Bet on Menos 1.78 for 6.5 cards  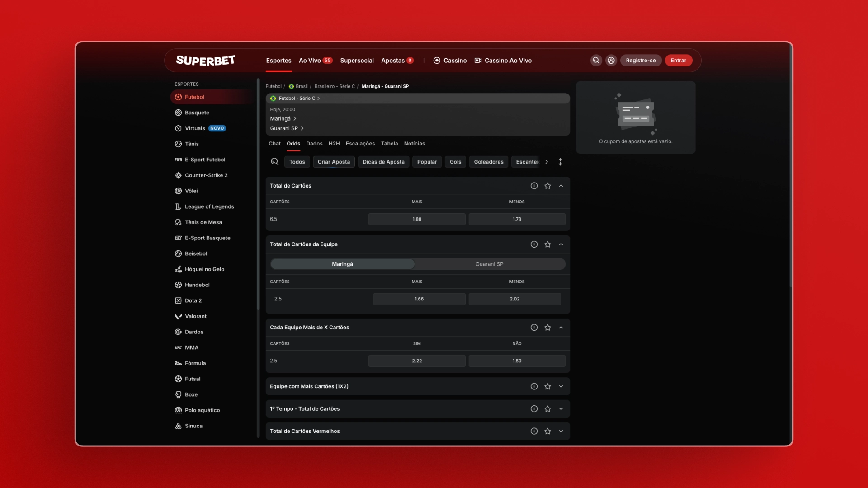517,219
